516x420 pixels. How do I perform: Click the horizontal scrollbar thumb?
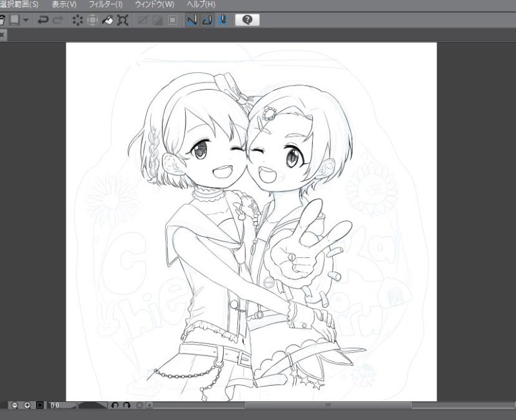(328, 405)
